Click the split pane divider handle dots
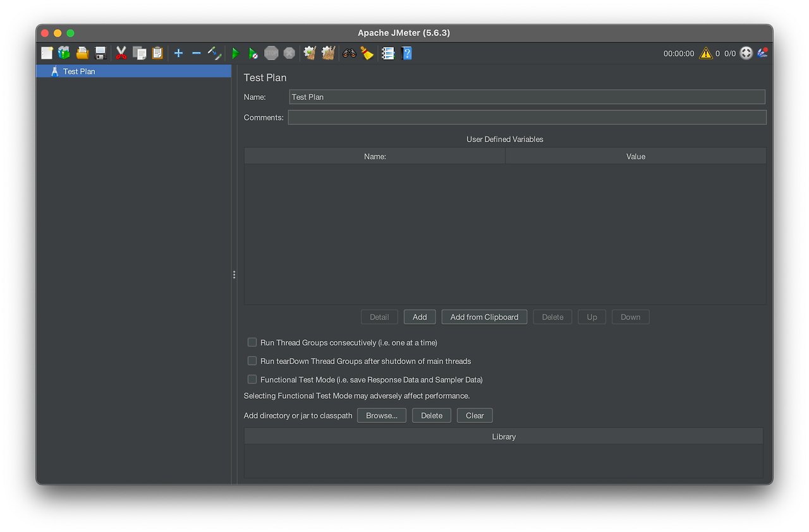Image resolution: width=809 pixels, height=532 pixels. click(234, 275)
